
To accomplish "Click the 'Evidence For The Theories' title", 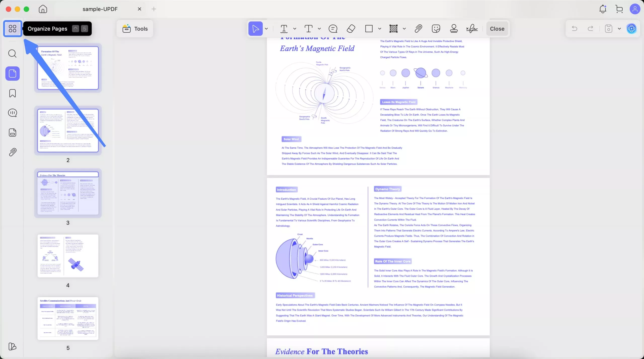I will point(321,351).
